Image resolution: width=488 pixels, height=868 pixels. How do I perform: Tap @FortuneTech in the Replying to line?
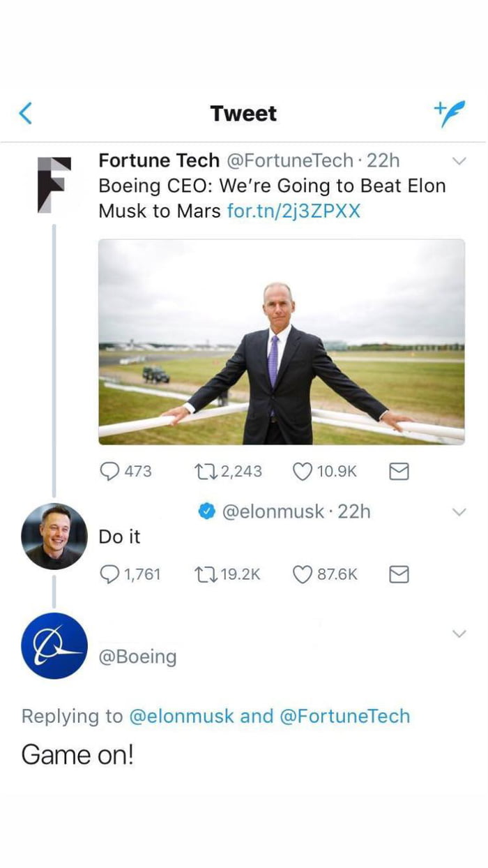coord(344,716)
